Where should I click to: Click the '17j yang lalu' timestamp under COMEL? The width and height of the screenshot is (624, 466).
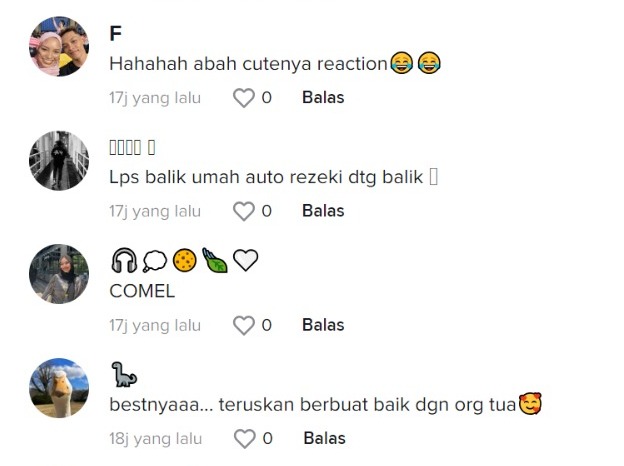pyautogui.click(x=155, y=325)
